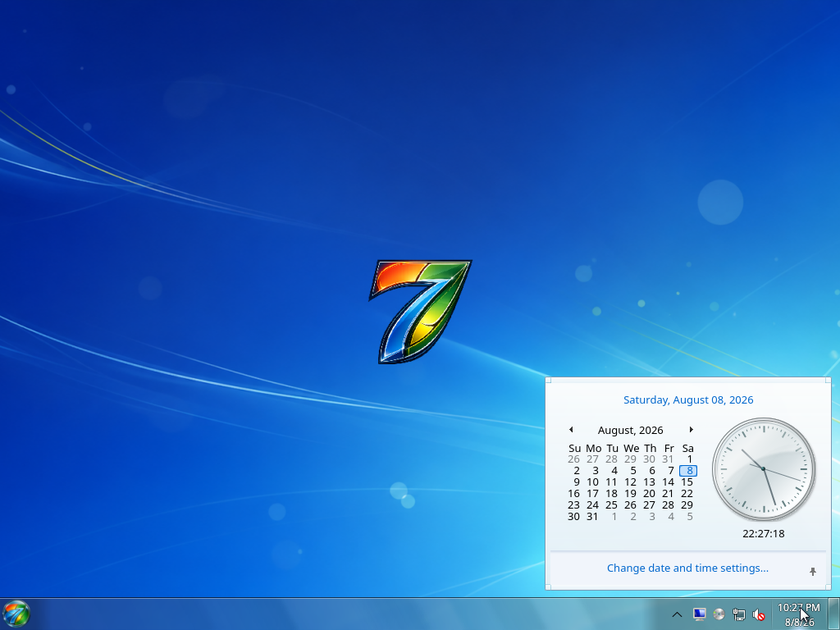Click the disc media tray icon
Screen dimensions: 840x630
click(x=719, y=614)
